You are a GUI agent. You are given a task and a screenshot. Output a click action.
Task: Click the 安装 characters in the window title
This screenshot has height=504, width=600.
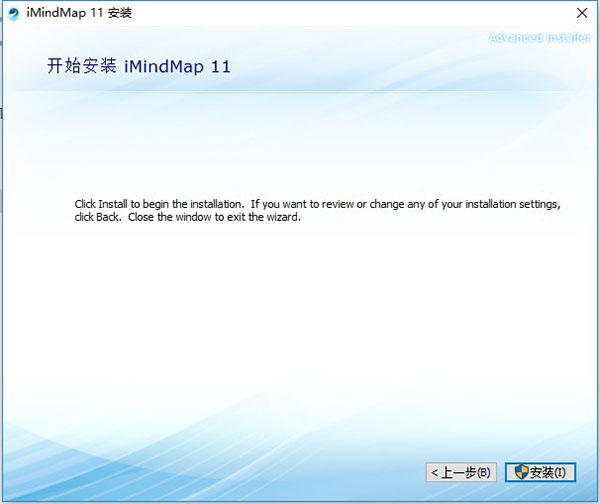pos(120,13)
